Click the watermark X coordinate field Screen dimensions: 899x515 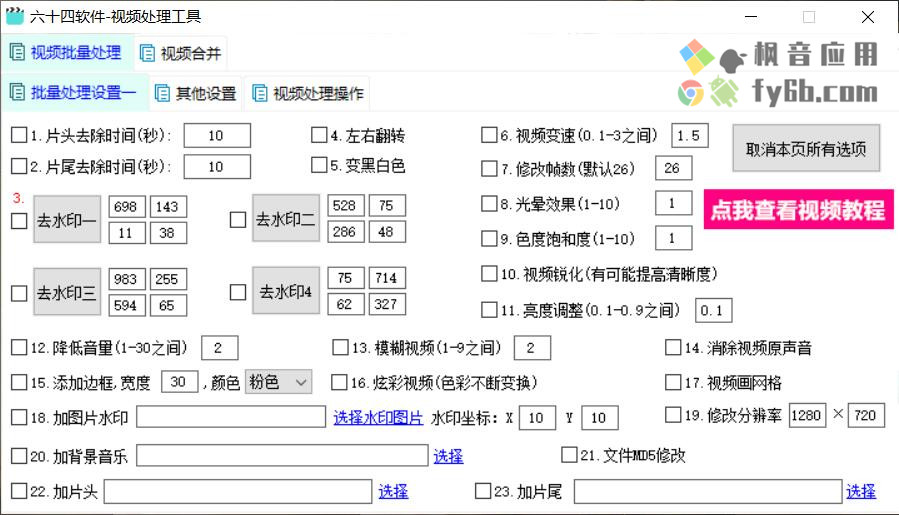(537, 418)
